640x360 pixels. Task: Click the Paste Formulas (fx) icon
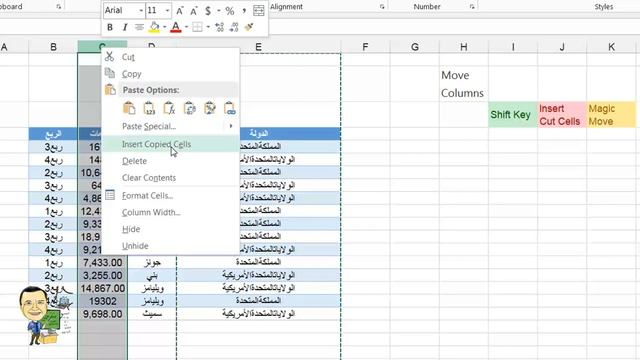[169, 108]
